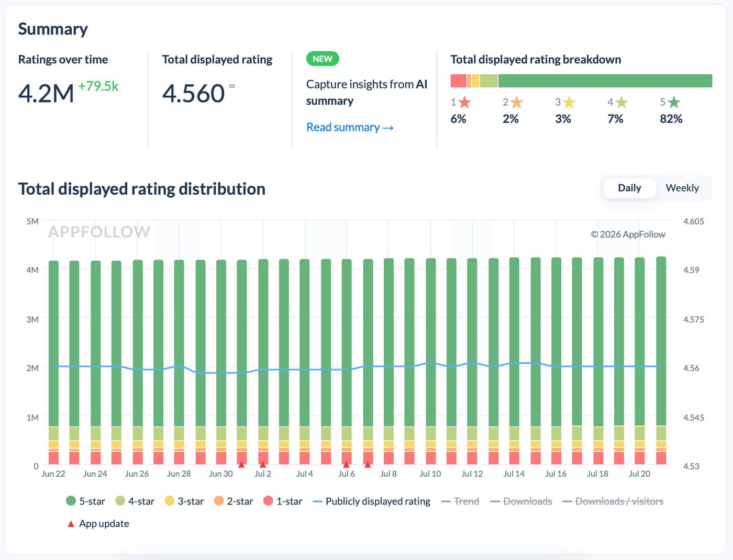Click the Jul 12 x-axis label
The width and height of the screenshot is (733, 560).
472,474
